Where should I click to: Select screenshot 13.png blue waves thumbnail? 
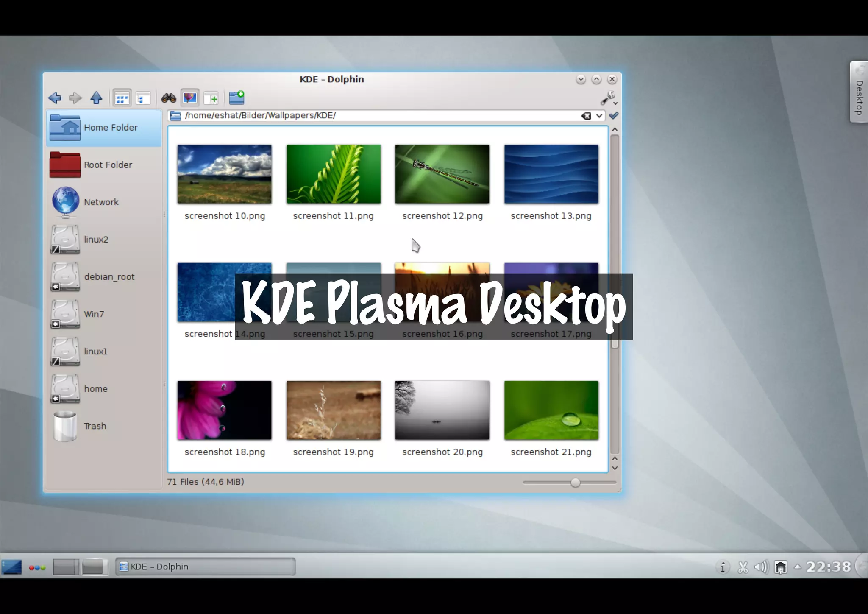pyautogui.click(x=551, y=174)
